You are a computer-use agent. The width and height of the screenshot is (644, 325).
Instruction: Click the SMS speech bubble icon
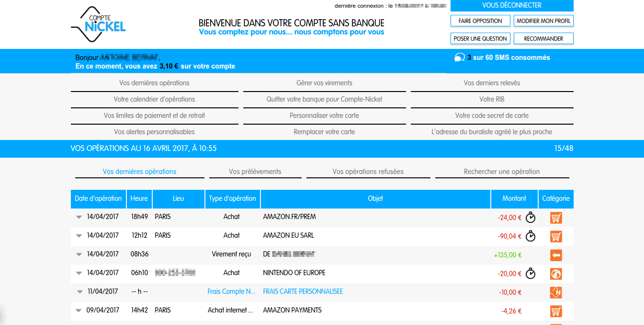tap(459, 58)
